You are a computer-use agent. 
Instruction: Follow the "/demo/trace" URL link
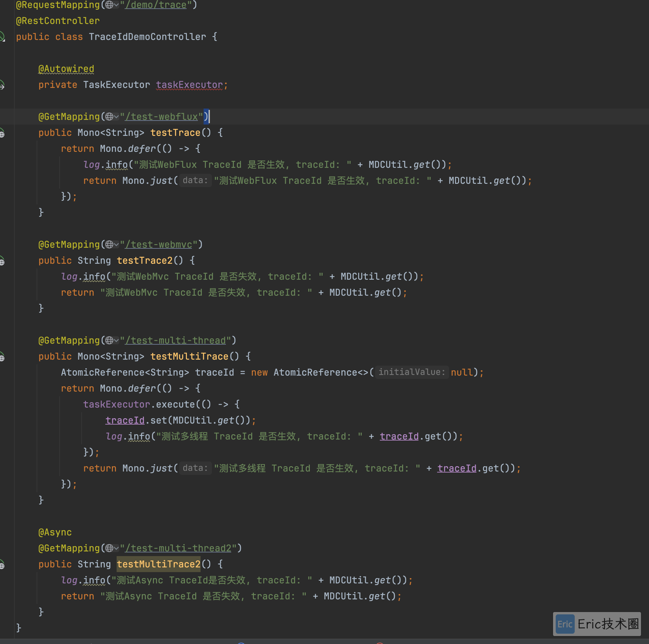click(156, 5)
